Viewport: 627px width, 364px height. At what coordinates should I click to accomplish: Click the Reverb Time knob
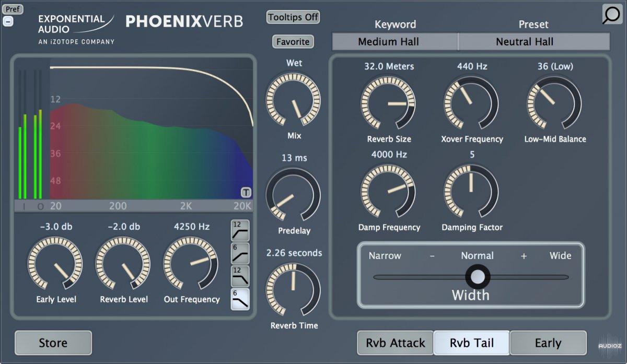click(293, 290)
